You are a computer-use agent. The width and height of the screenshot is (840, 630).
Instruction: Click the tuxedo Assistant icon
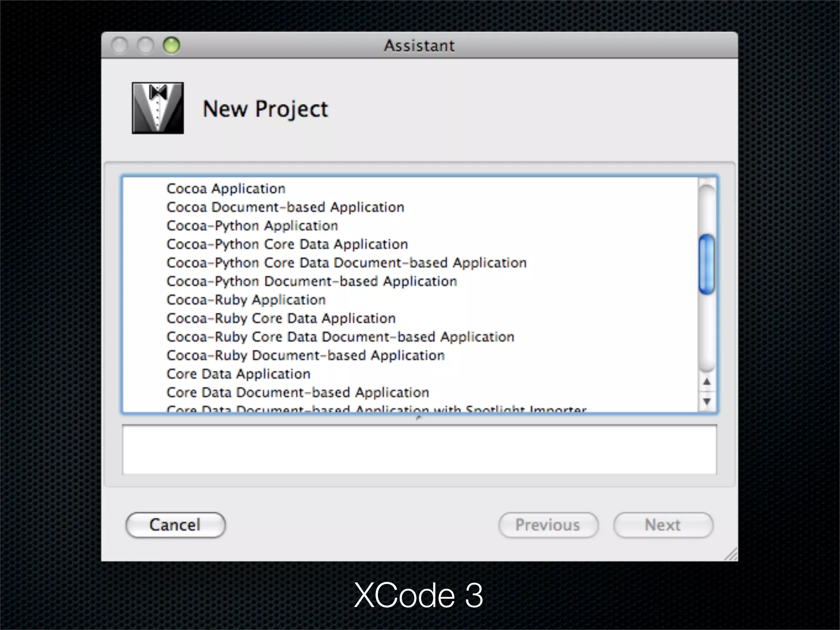pos(157,108)
